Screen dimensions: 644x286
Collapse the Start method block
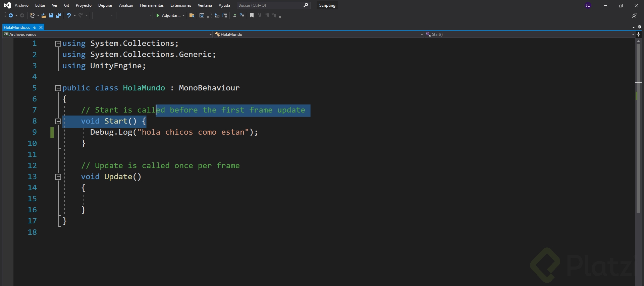(x=58, y=121)
